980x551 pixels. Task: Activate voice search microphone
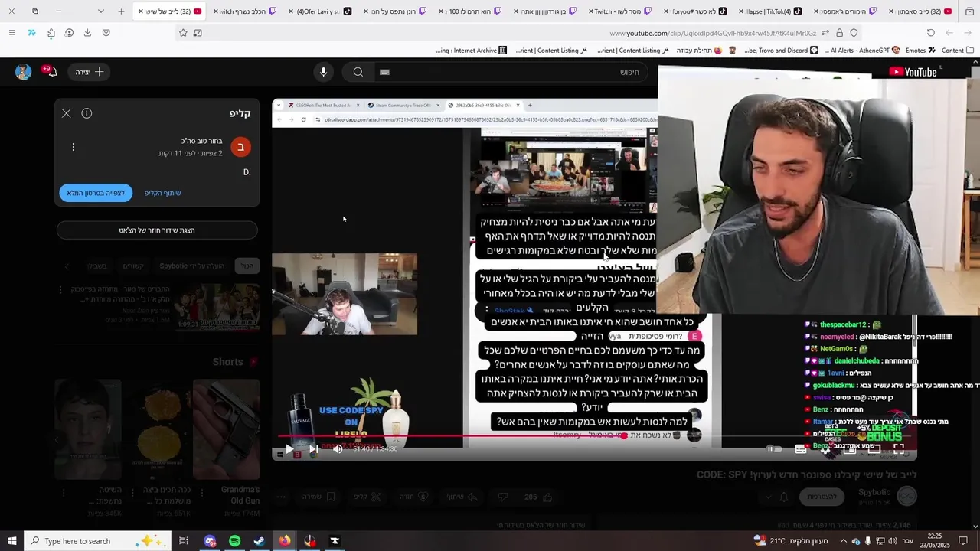[x=323, y=72]
